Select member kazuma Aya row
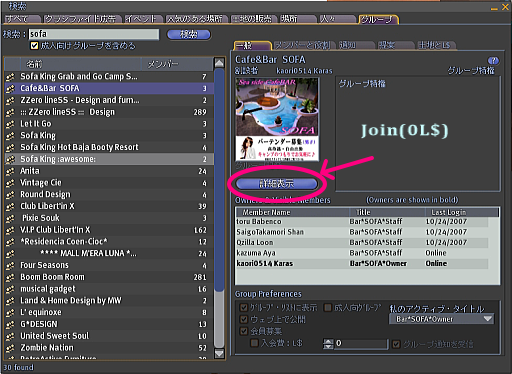Image resolution: width=512 pixels, height=374 pixels. pos(362,253)
